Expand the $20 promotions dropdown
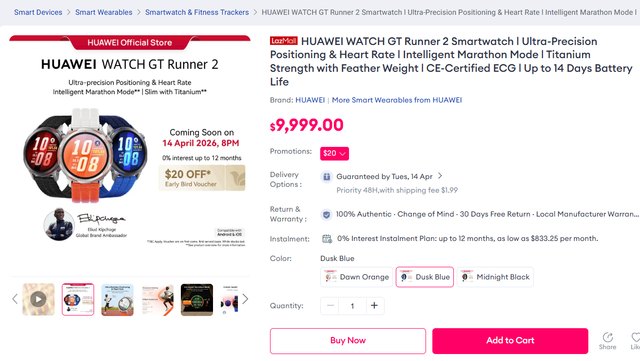The width and height of the screenshot is (640, 361). (334, 154)
